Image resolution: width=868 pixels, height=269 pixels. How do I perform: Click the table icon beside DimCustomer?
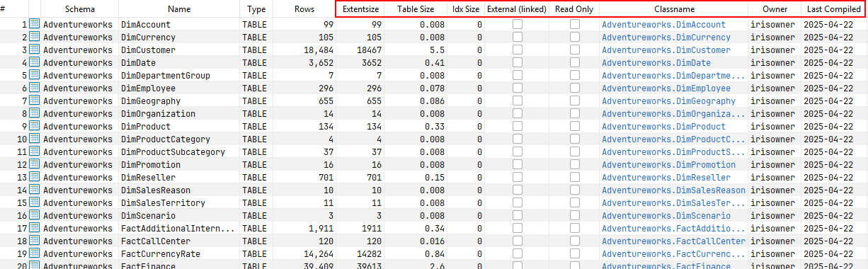(x=34, y=50)
